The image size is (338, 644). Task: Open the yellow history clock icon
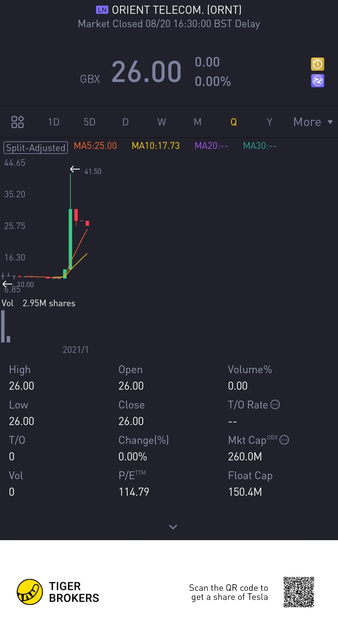tap(317, 64)
